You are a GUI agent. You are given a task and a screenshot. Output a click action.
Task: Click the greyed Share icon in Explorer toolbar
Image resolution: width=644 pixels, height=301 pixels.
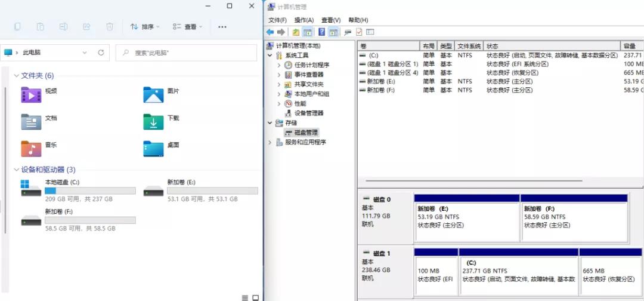(86, 27)
